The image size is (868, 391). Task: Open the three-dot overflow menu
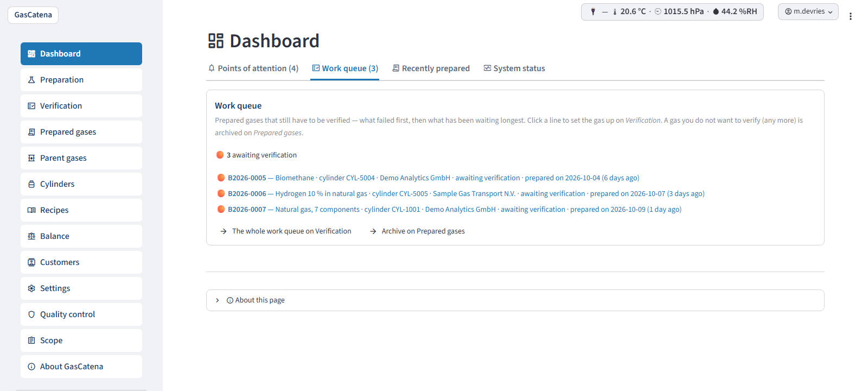[x=851, y=16]
